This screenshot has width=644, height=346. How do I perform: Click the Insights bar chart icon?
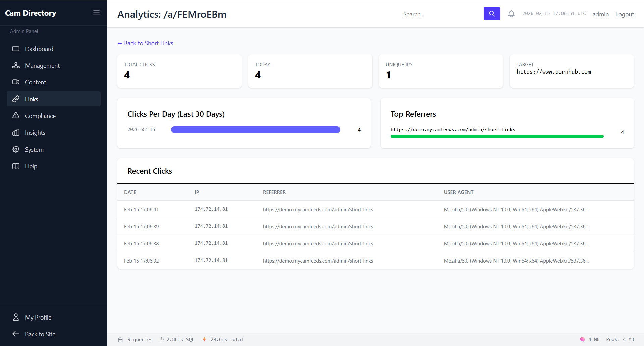pos(16,132)
